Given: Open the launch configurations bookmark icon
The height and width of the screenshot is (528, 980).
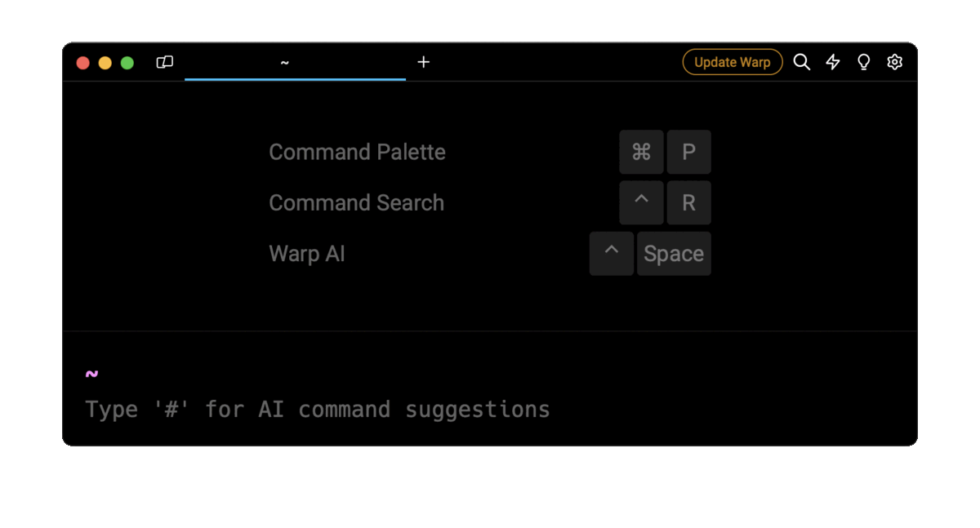Looking at the screenshot, I should [x=164, y=62].
